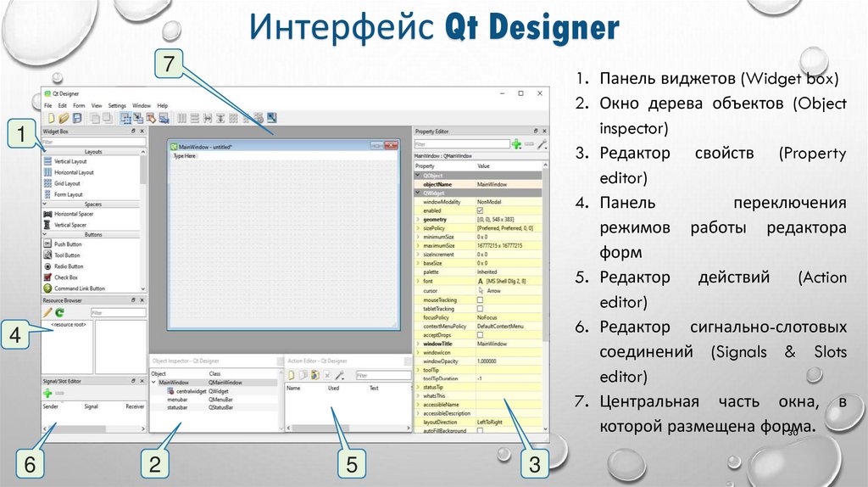Click the green Reload icon in Resource Browser
868x487 pixels.
59,312
